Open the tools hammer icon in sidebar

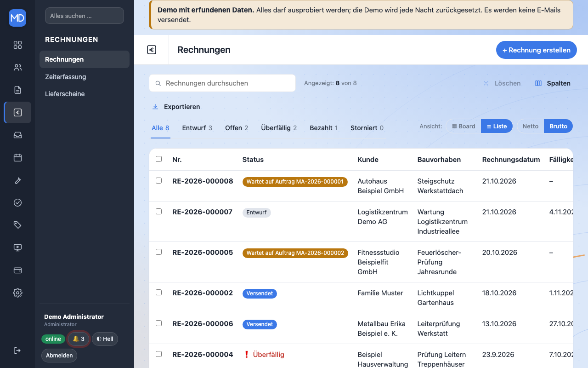(17, 180)
